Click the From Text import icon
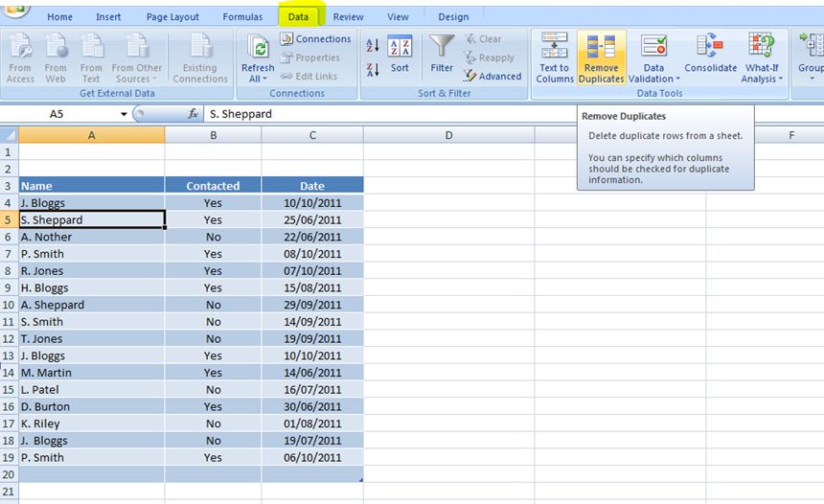 (x=91, y=46)
